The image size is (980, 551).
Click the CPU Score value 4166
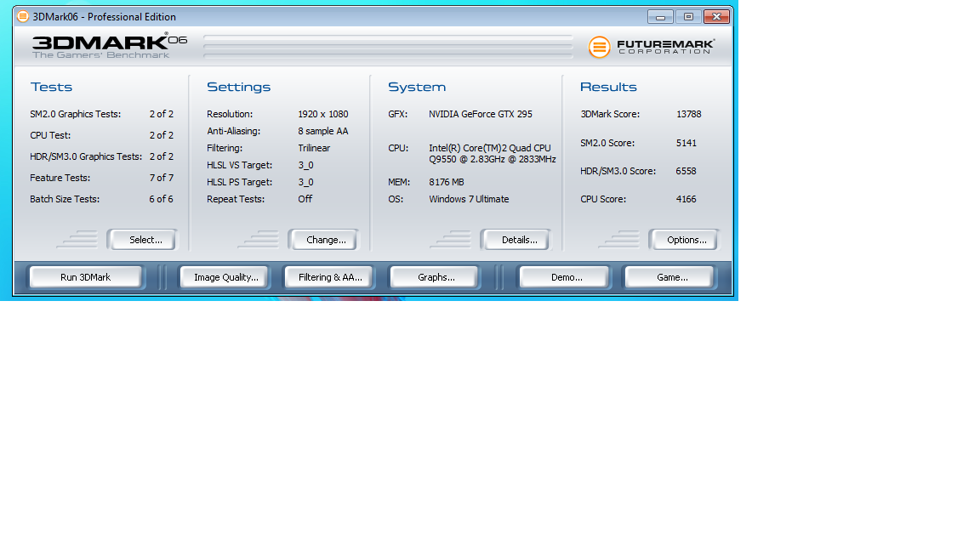point(687,199)
